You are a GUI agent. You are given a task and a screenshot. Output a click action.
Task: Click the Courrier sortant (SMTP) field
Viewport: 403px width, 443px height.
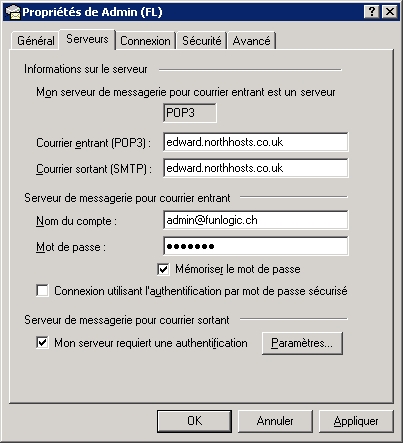coord(256,168)
